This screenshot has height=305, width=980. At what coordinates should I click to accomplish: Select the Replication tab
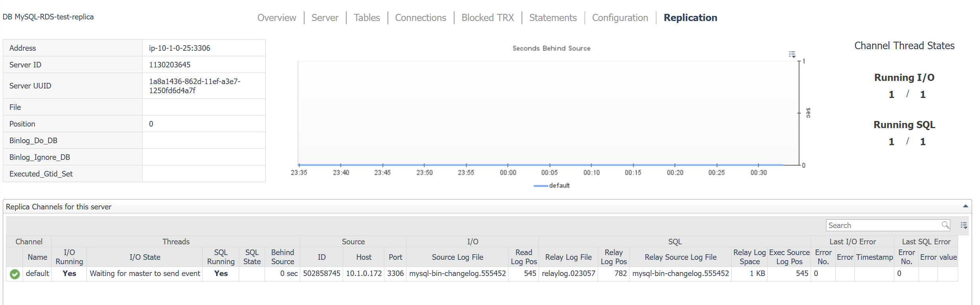point(690,18)
